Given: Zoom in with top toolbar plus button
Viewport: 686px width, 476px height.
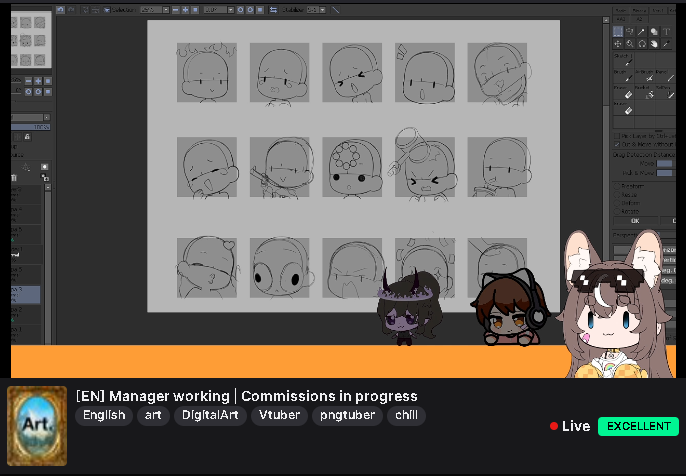Looking at the screenshot, I should (x=186, y=10).
